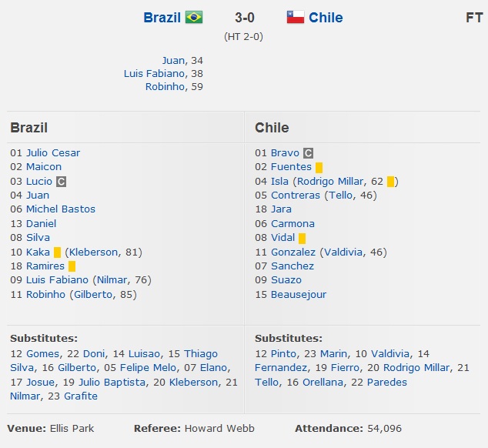The height and width of the screenshot is (448, 488).
Task: Select Julio Cesar in Brazil lineup
Action: tap(53, 152)
